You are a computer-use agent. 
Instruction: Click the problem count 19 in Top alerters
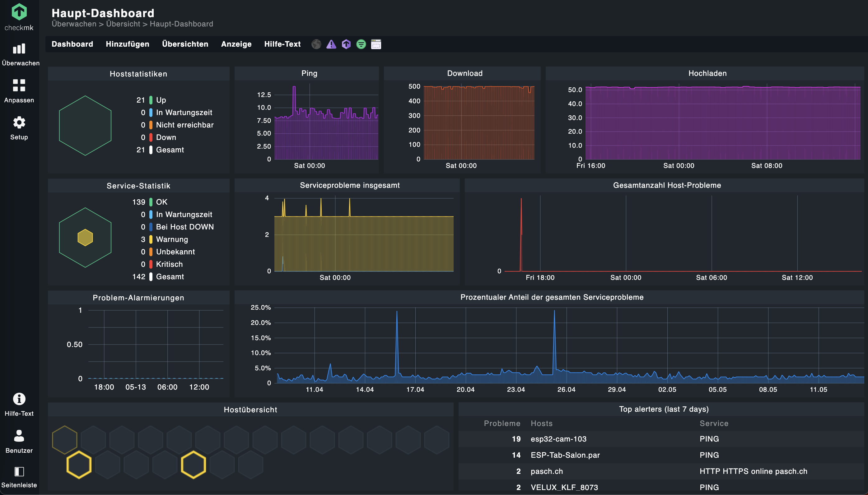(516, 439)
